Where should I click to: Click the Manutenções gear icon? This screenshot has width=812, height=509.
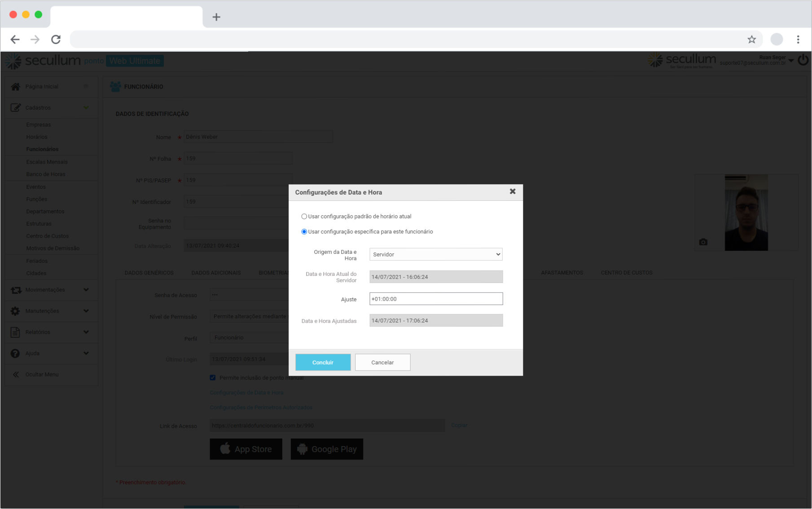[15, 311]
